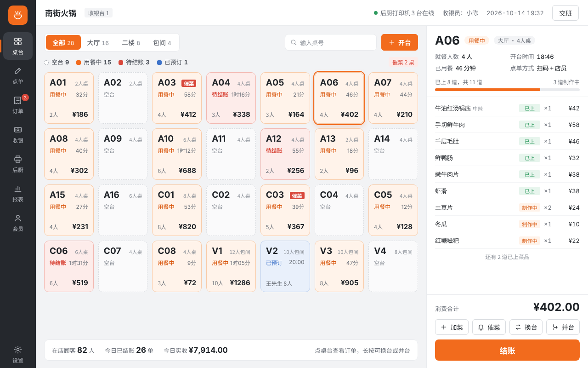Click the 交班 shift handover button
The image size is (588, 368).
[x=565, y=13]
